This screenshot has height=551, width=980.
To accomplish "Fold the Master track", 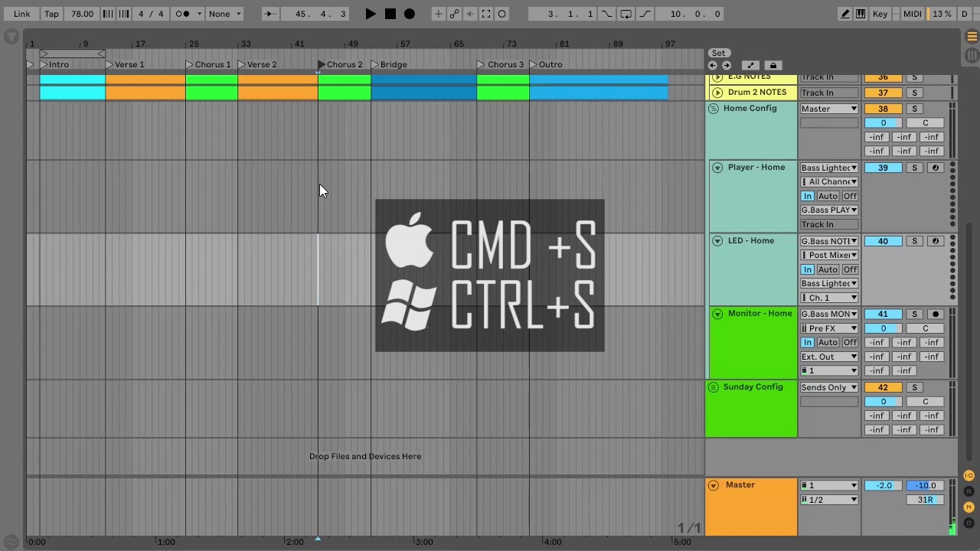I will [713, 485].
